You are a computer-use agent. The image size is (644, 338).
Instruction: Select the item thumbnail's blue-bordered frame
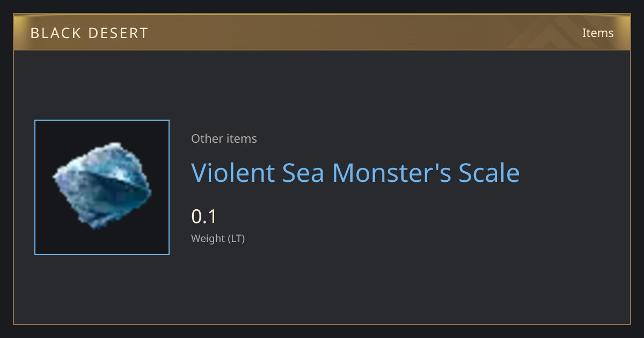(102, 187)
